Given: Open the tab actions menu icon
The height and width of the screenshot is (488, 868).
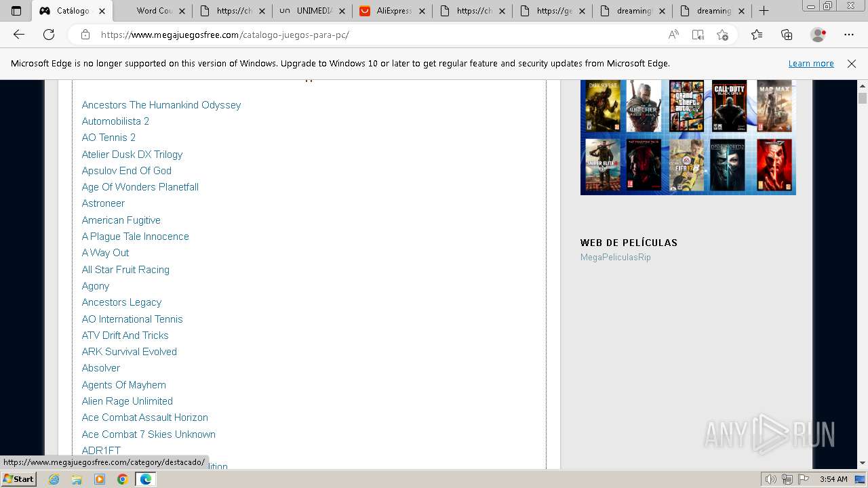Looking at the screenshot, I should point(16,11).
